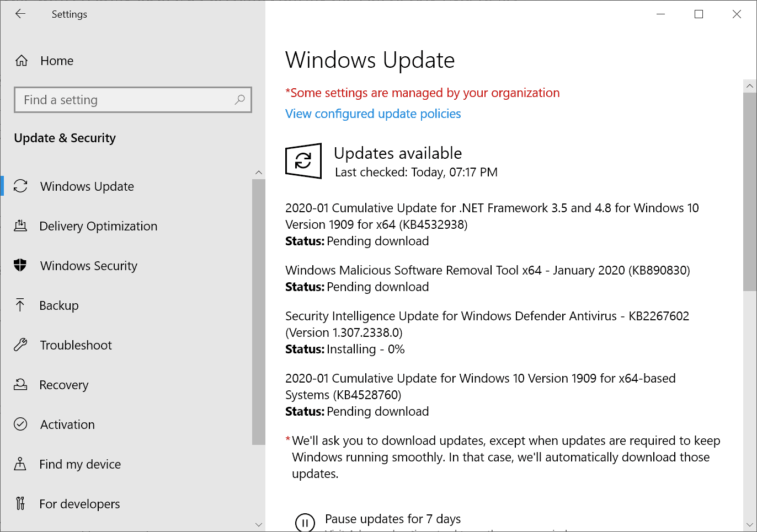Click the main pane scroll down arrow
The width and height of the screenshot is (757, 532).
point(750,524)
